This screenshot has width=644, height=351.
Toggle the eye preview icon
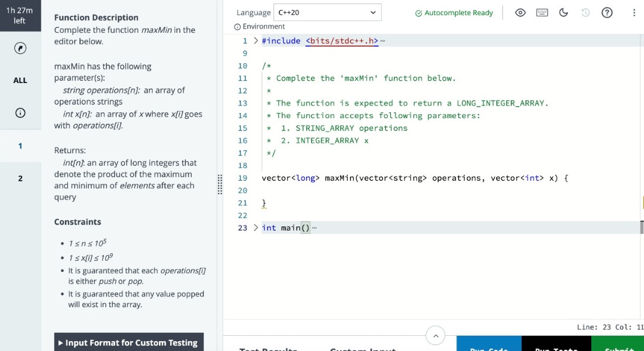tap(520, 13)
